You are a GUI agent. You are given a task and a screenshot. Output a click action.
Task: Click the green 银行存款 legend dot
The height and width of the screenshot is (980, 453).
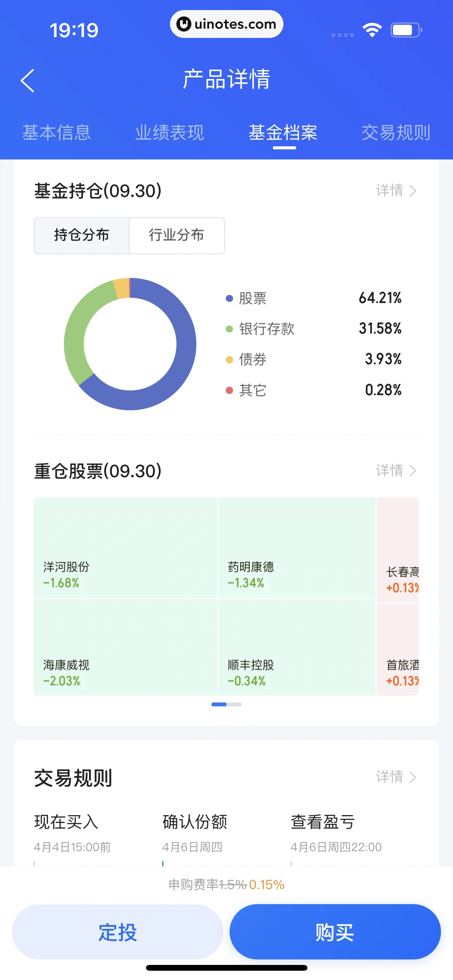coord(229,329)
